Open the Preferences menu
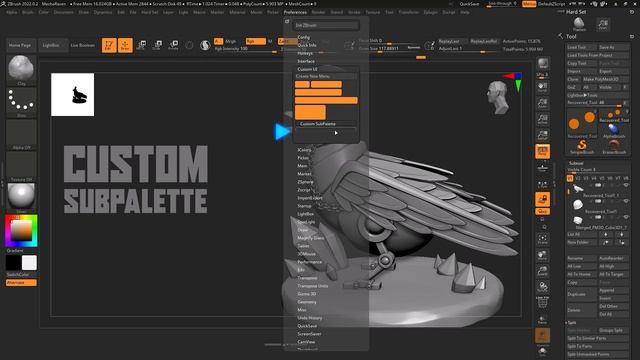The height and width of the screenshot is (360, 640). coord(295,12)
